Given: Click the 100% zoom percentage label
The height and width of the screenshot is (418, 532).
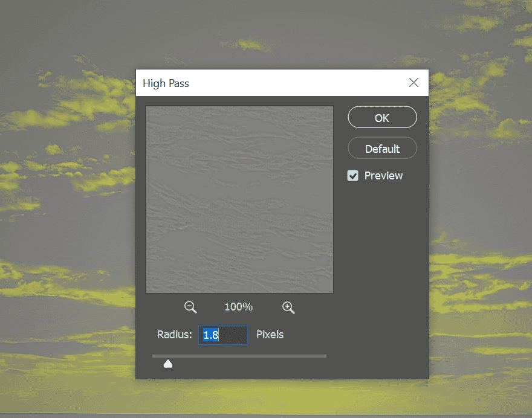Looking at the screenshot, I should (238, 307).
